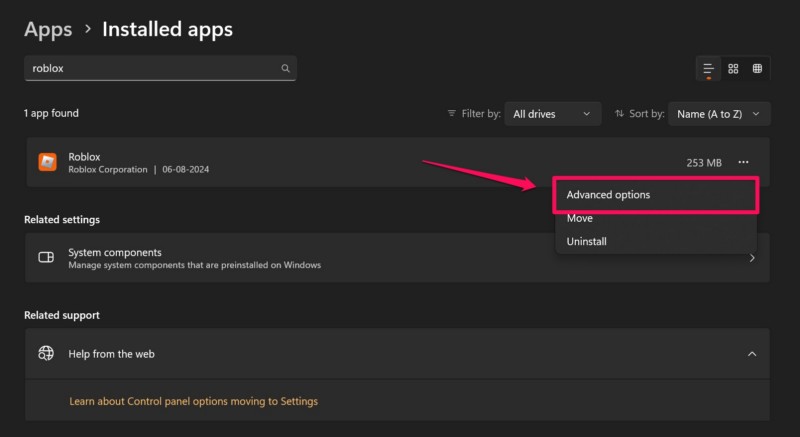
Task: Click the roblox search input field
Action: 150,69
